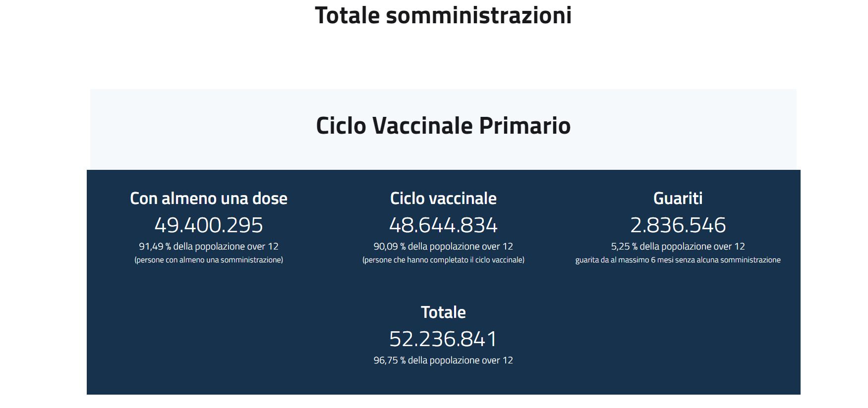The image size is (868, 408).
Task: Click empty dark panel area left of Totale
Action: click(x=223, y=337)
